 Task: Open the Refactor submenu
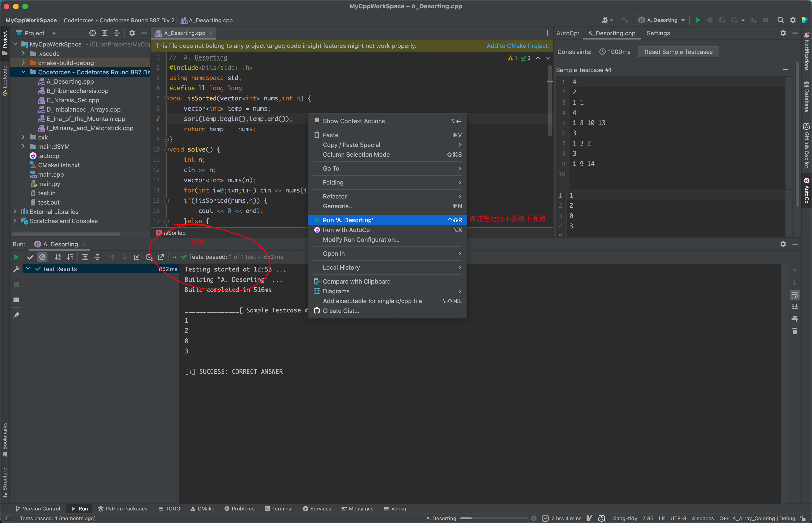pos(387,196)
